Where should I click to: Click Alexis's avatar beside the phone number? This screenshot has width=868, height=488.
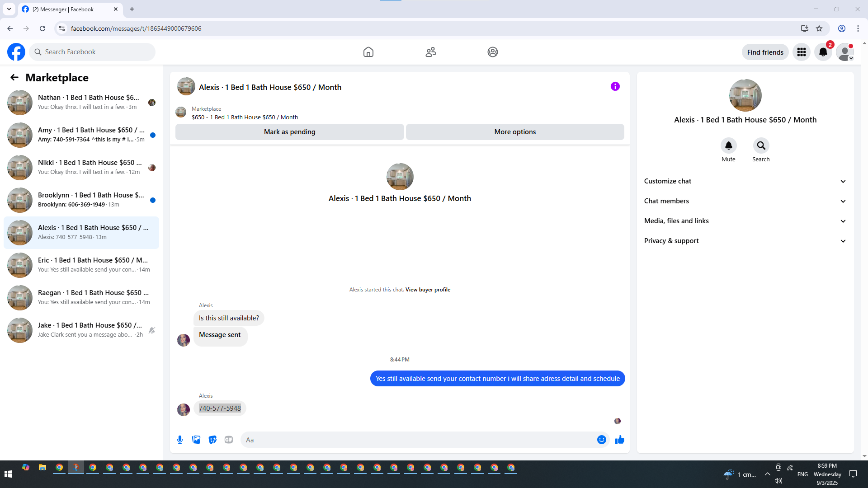click(184, 410)
